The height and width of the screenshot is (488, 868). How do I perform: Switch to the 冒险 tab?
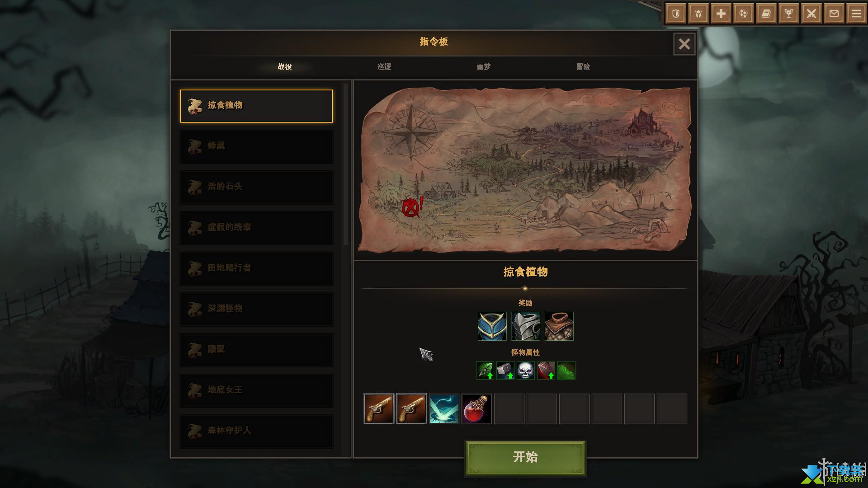pyautogui.click(x=583, y=66)
